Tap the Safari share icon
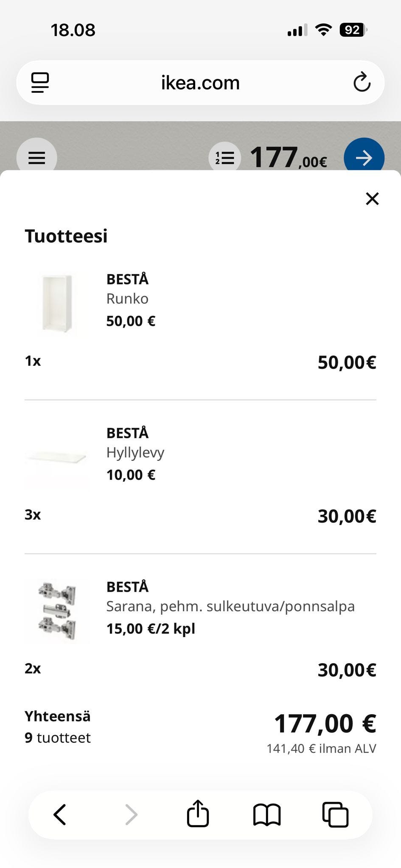 (198, 814)
